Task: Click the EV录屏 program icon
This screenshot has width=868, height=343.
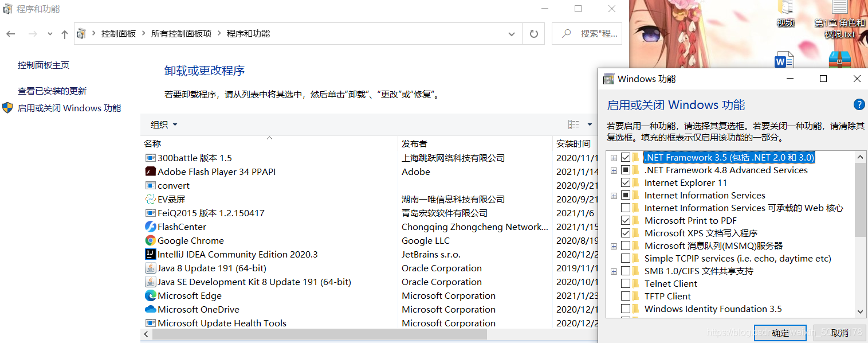Action: (151, 199)
